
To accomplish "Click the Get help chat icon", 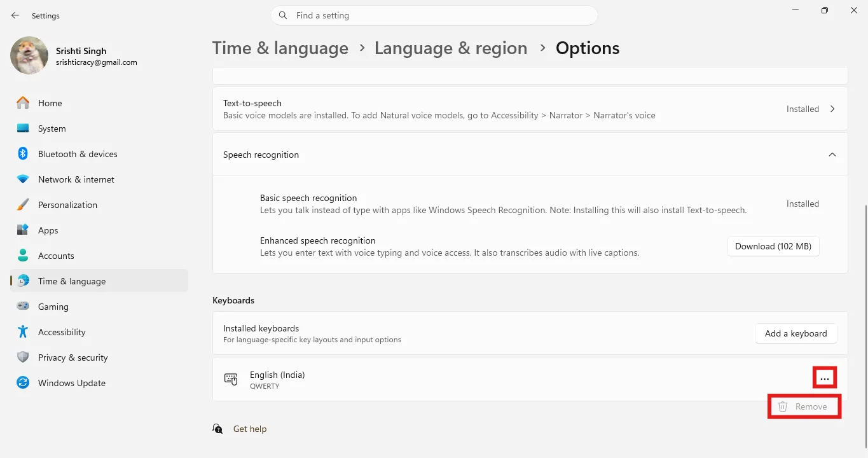I will coord(218,429).
